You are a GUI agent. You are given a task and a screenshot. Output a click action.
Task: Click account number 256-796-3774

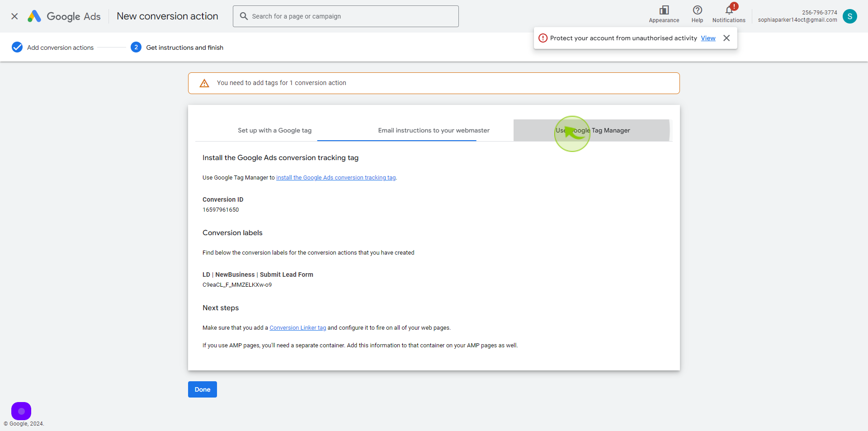pyautogui.click(x=820, y=13)
